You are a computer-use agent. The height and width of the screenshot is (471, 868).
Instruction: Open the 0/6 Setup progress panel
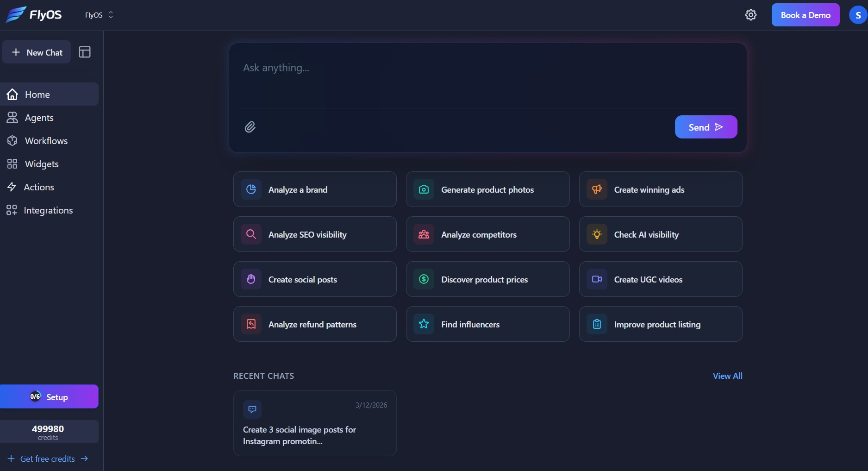point(49,396)
